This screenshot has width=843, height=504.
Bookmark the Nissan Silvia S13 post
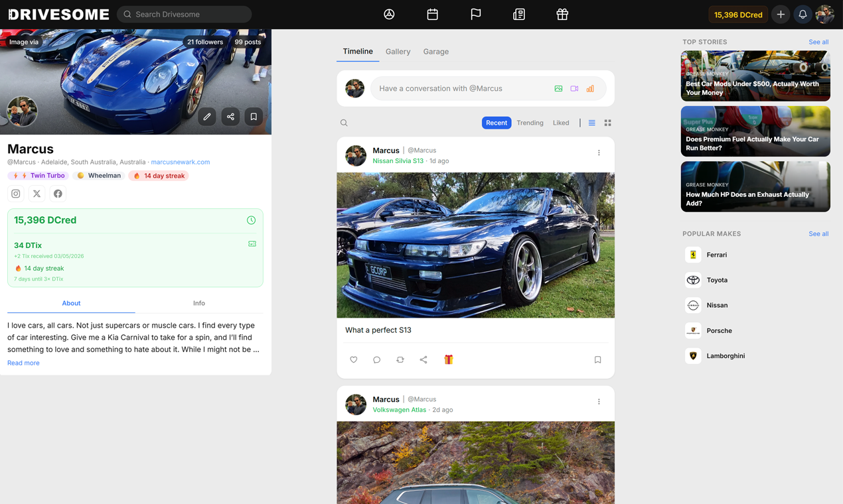[597, 359]
